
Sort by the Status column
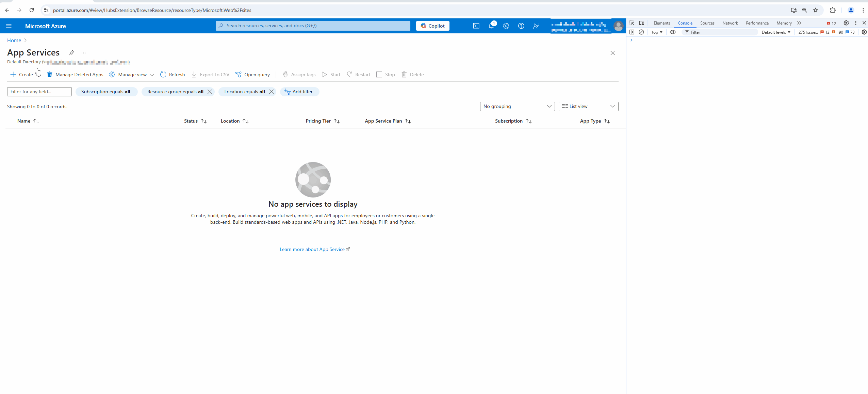click(195, 121)
